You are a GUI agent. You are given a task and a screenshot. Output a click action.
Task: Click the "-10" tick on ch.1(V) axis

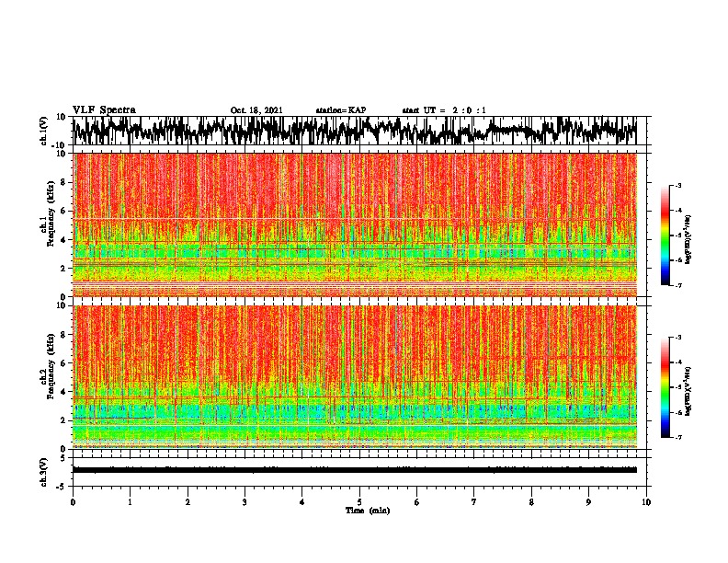coord(60,145)
